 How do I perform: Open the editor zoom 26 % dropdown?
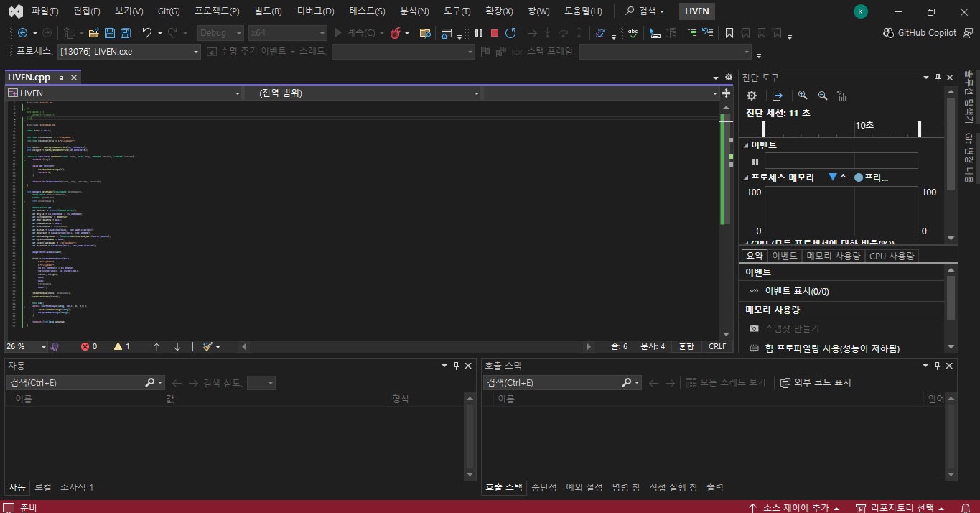click(x=40, y=346)
